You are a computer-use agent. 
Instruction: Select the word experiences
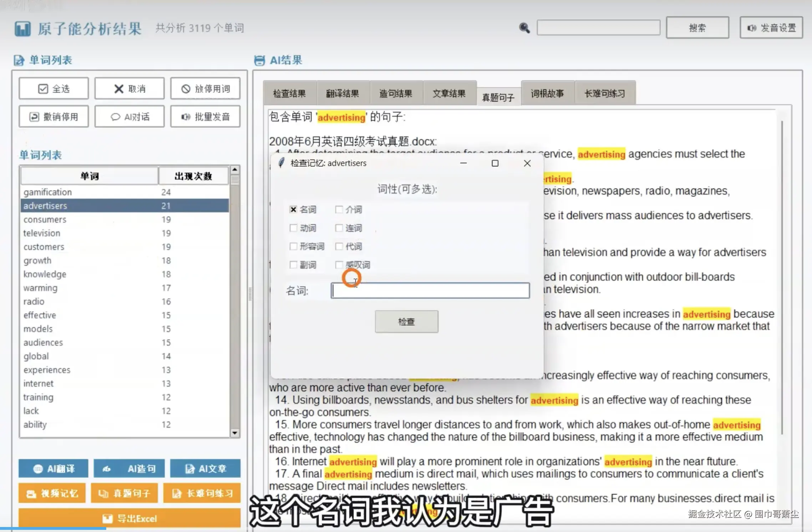pyautogui.click(x=125, y=370)
